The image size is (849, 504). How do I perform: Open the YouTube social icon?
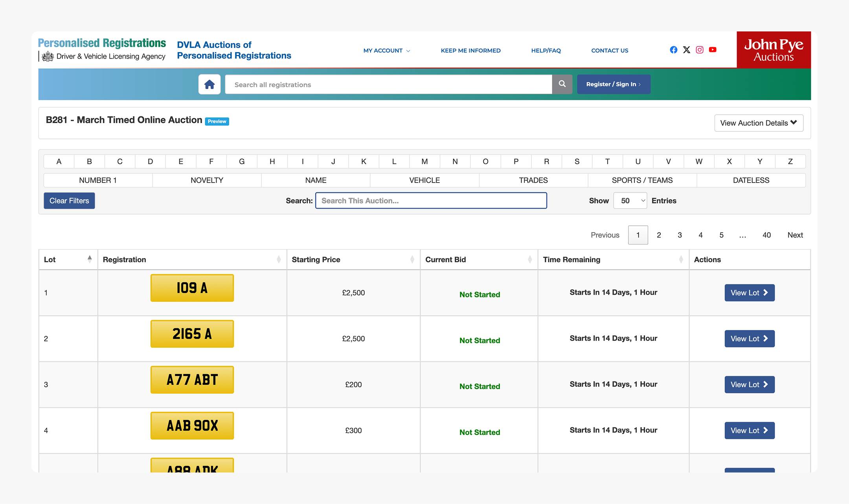click(x=712, y=50)
